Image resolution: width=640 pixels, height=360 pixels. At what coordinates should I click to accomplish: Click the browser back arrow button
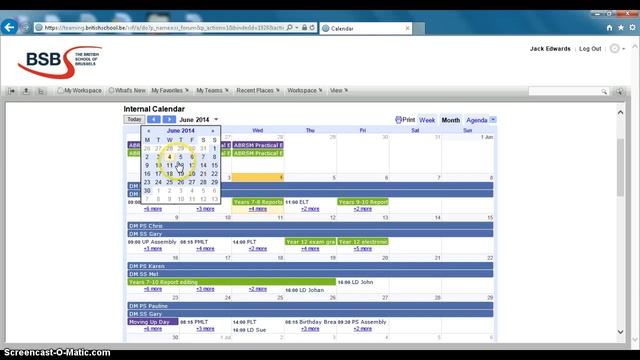point(9,27)
